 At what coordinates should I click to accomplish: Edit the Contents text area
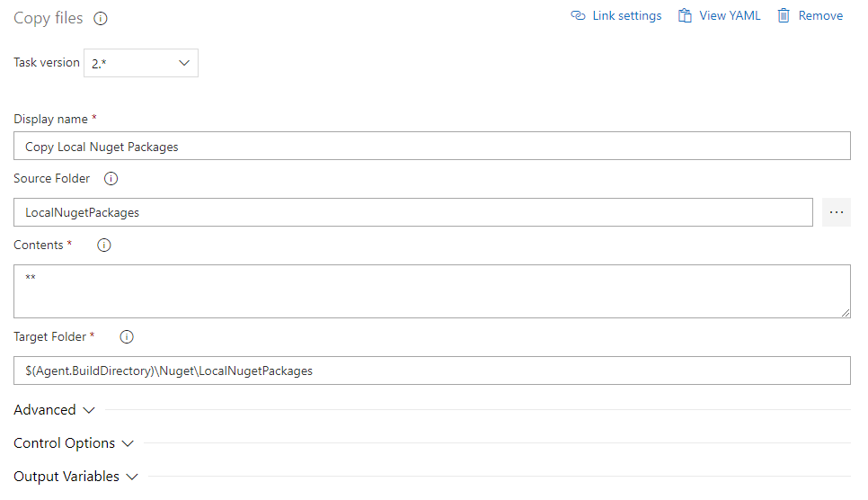coord(432,291)
